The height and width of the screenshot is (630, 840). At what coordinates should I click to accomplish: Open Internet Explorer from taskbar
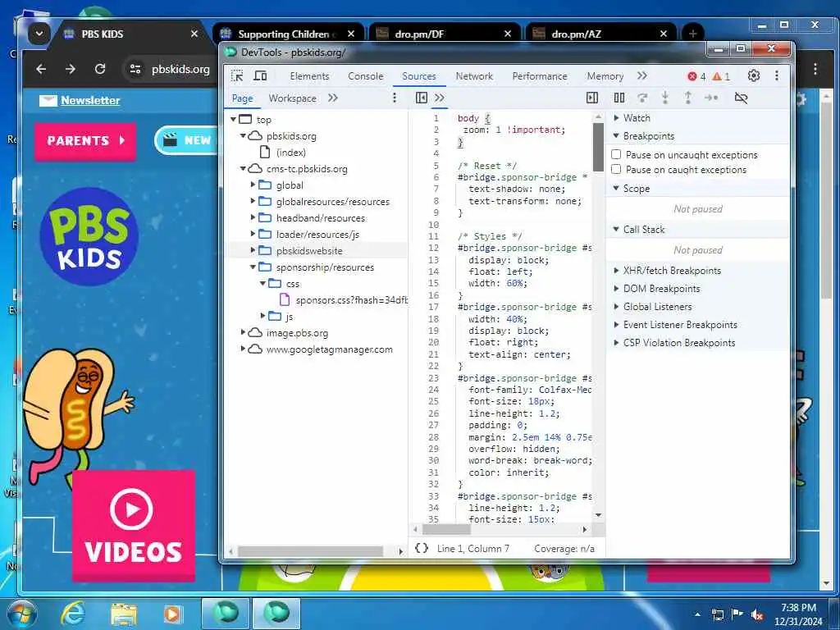[x=73, y=614]
